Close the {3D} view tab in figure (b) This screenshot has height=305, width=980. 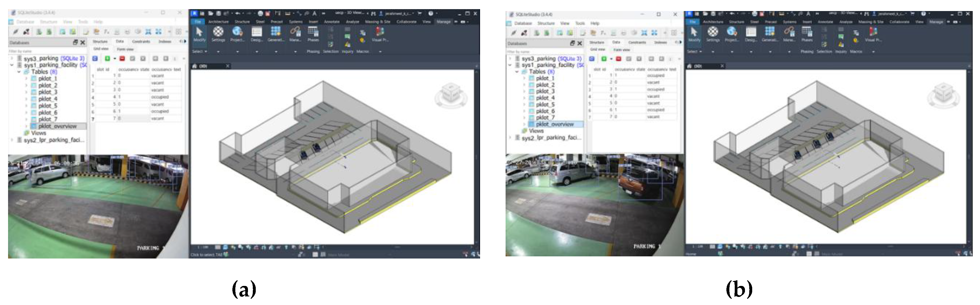(x=722, y=66)
